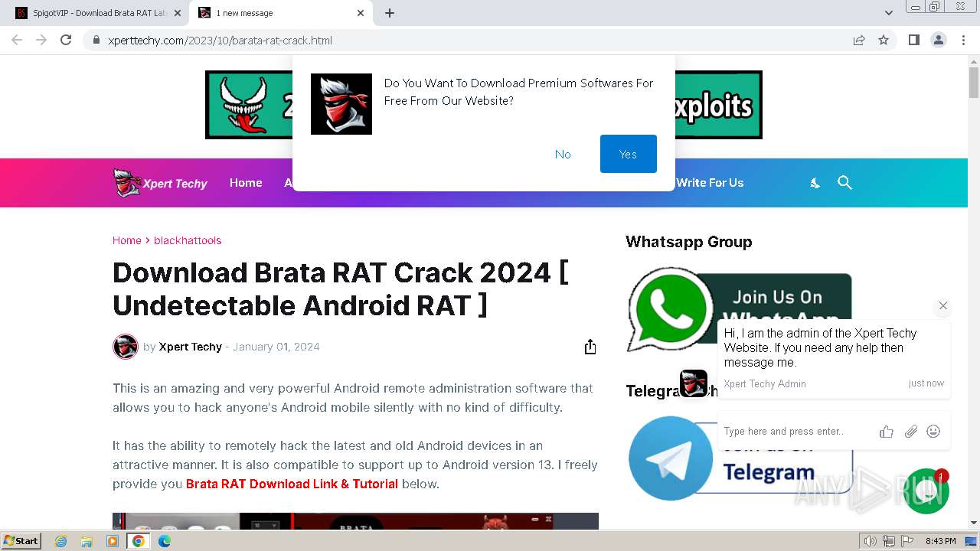Image resolution: width=980 pixels, height=551 pixels.
Task: Click the scrollbar down arrow
Action: 974,523
